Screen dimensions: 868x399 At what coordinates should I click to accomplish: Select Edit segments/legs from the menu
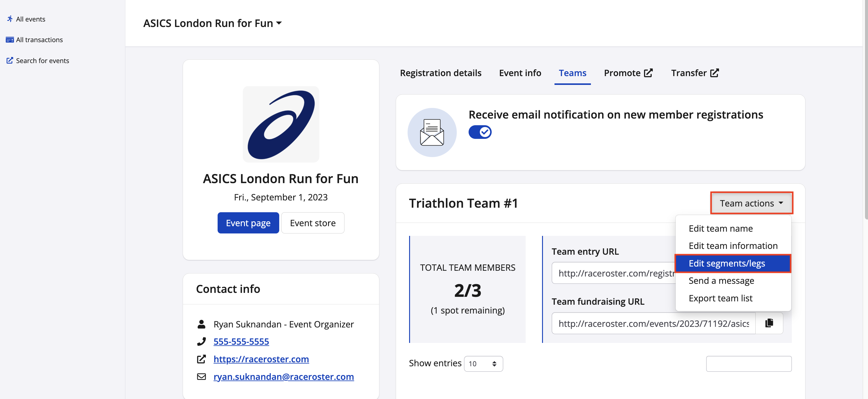[727, 263]
